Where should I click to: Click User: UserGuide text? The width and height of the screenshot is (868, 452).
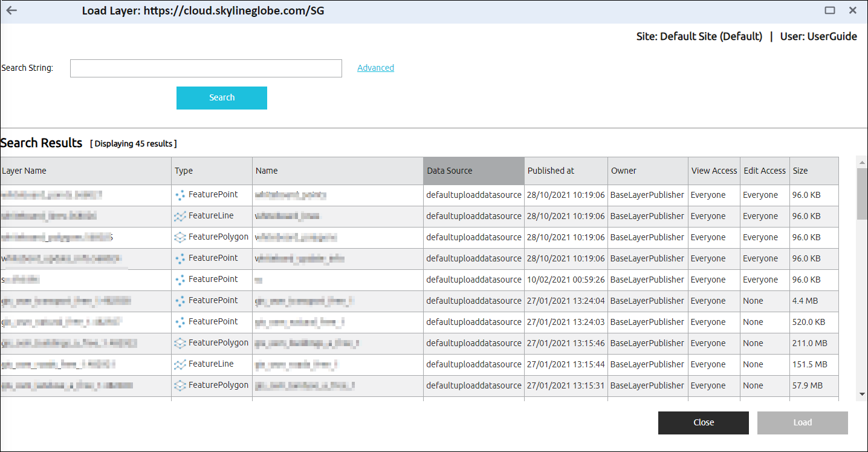click(818, 36)
